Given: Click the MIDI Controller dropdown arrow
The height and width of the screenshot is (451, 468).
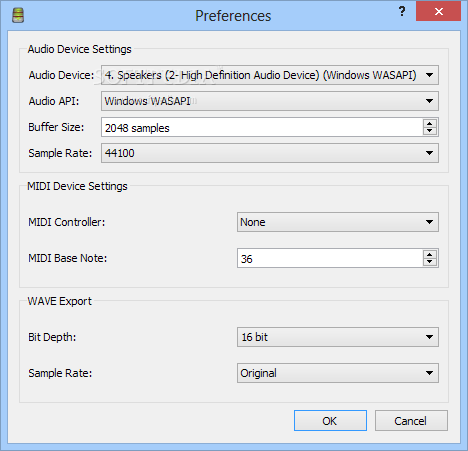Looking at the screenshot, I should [429, 222].
